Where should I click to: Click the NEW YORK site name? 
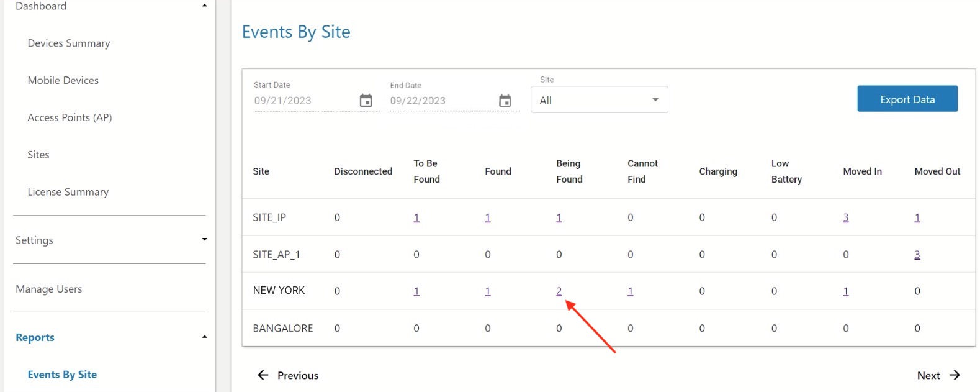pos(279,290)
